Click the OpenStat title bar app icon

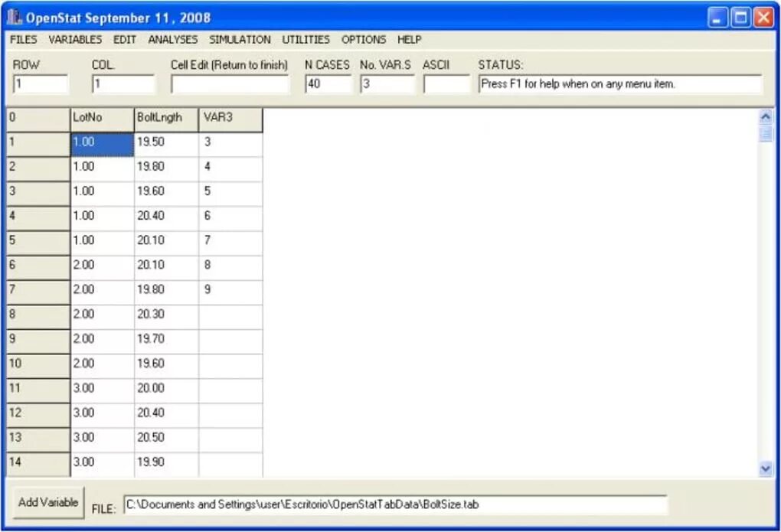click(15, 18)
